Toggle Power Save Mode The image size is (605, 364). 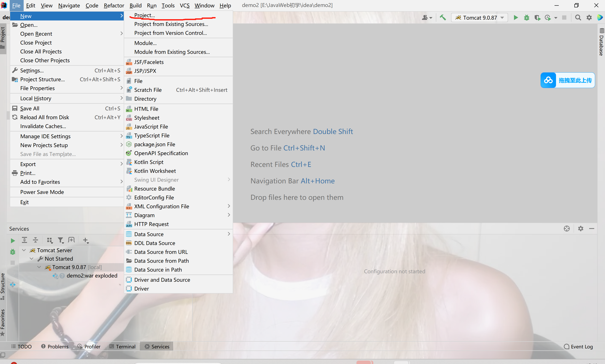tap(42, 192)
